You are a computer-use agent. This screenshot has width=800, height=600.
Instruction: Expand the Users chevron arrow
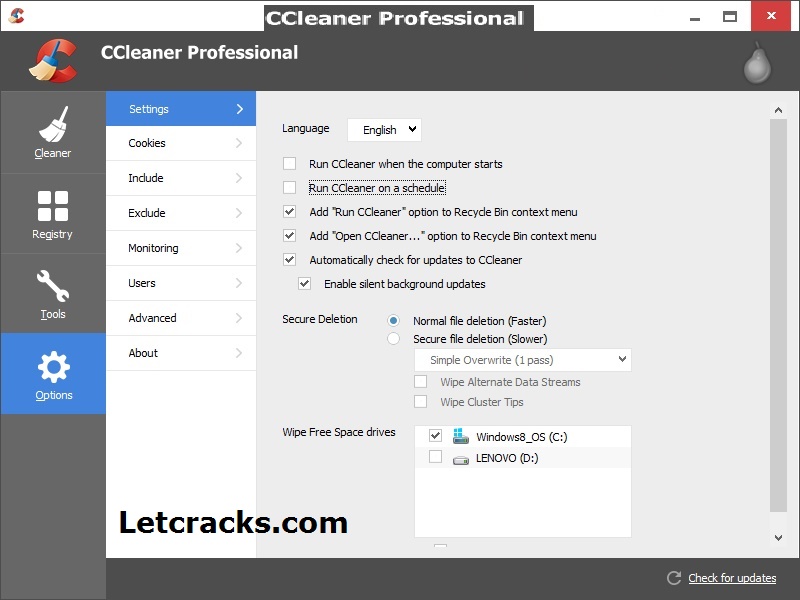pos(239,283)
